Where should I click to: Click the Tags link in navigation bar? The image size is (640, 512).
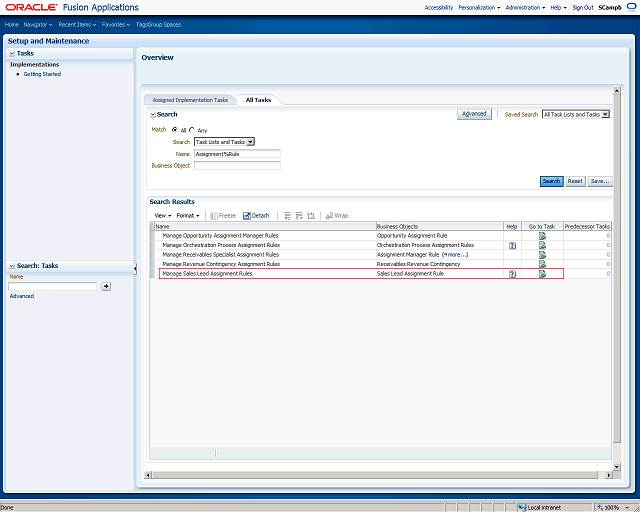142,24
